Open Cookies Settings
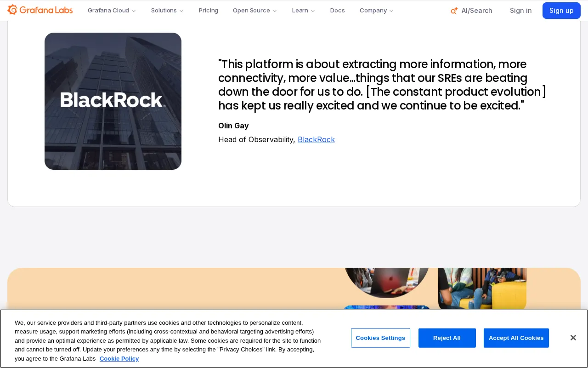The width and height of the screenshot is (588, 368). pyautogui.click(x=380, y=338)
